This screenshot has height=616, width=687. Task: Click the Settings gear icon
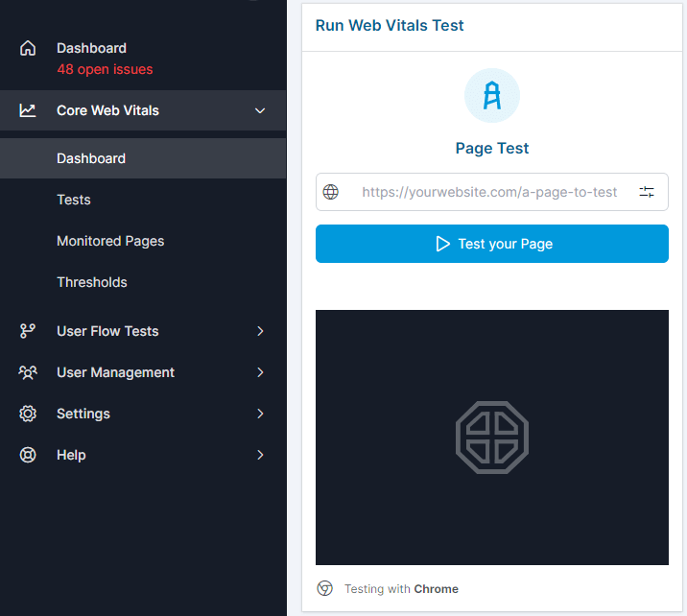click(28, 414)
